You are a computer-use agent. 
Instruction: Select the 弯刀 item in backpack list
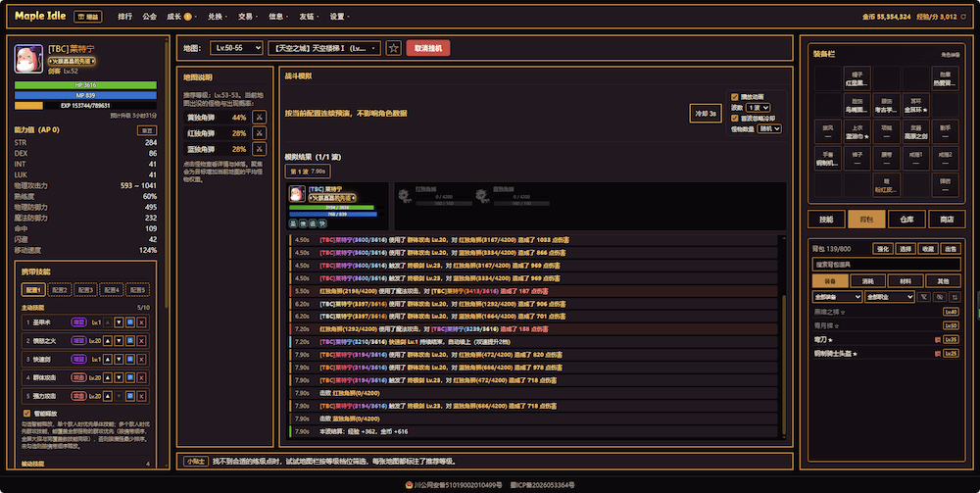click(886, 340)
